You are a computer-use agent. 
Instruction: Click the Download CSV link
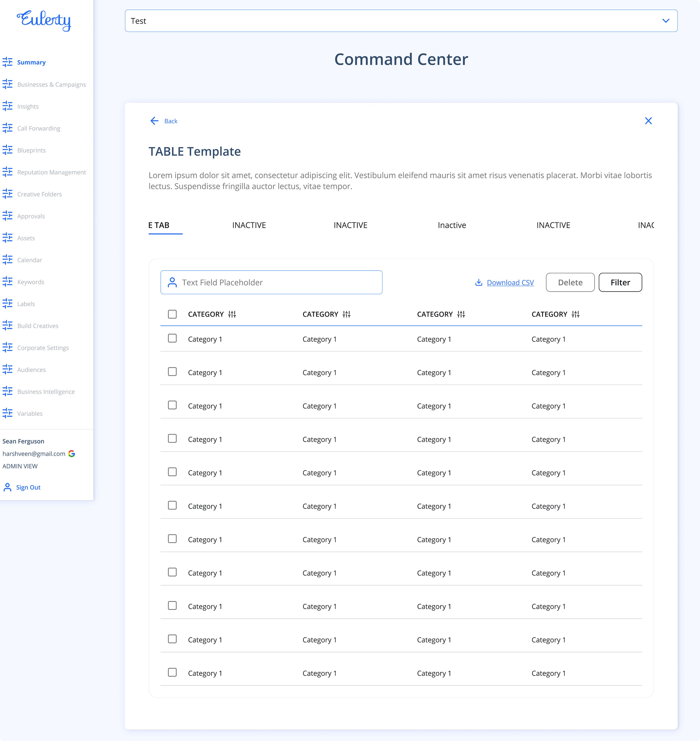click(510, 283)
